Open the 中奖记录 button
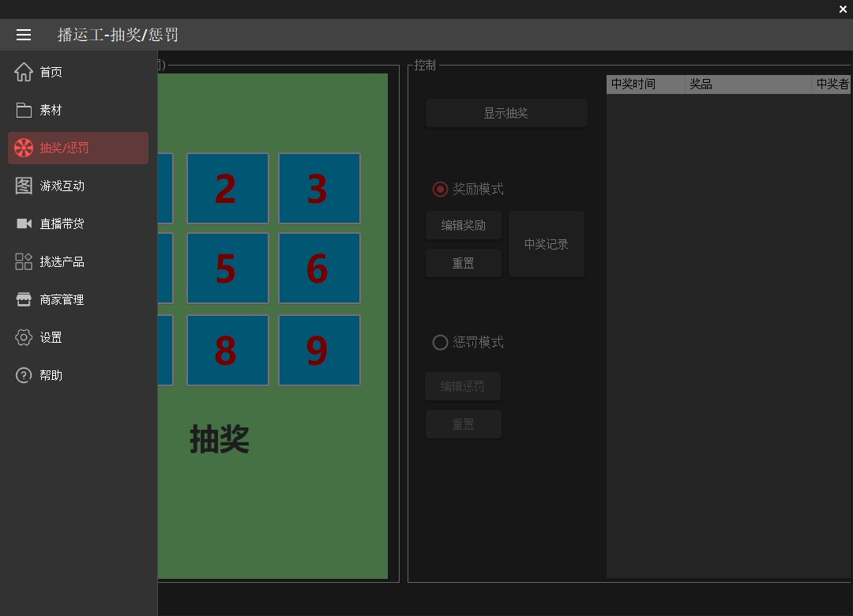Image resolution: width=853 pixels, height=616 pixels. (547, 245)
